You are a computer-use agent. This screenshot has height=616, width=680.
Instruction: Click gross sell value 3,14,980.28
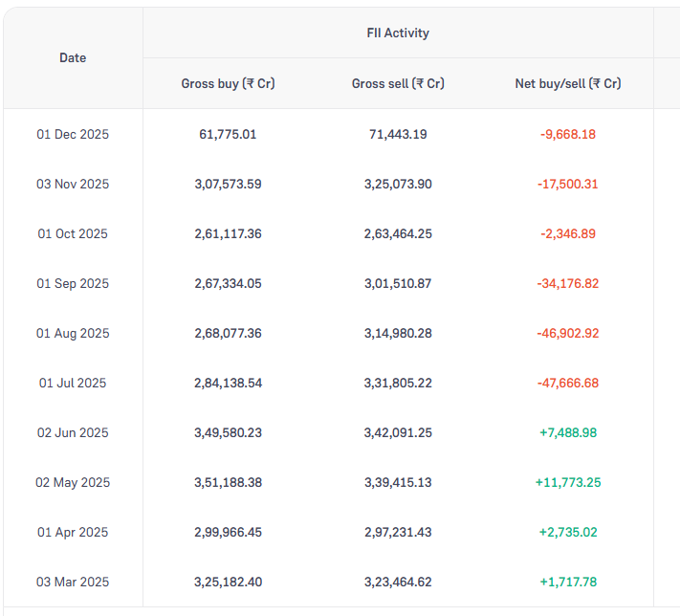[x=398, y=333]
